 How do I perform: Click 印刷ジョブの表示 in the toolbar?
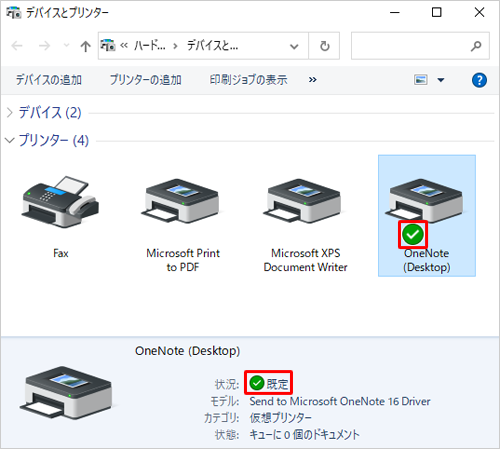click(x=248, y=80)
